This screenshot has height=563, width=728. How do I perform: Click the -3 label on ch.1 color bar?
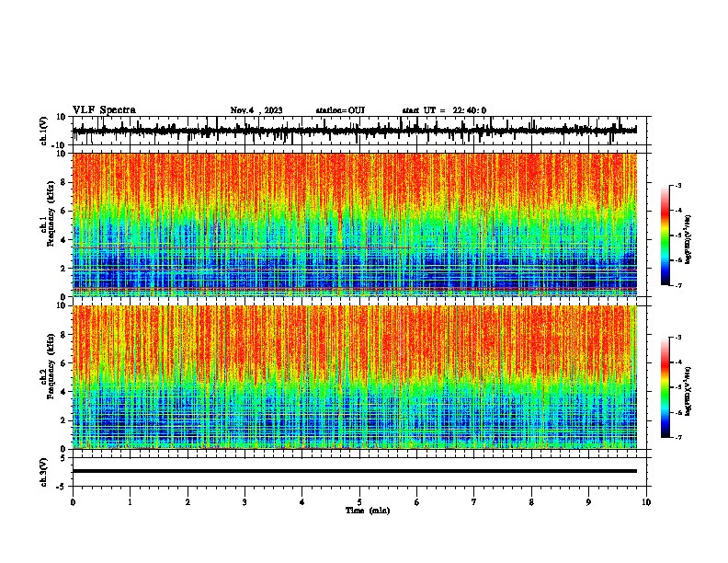677,186
